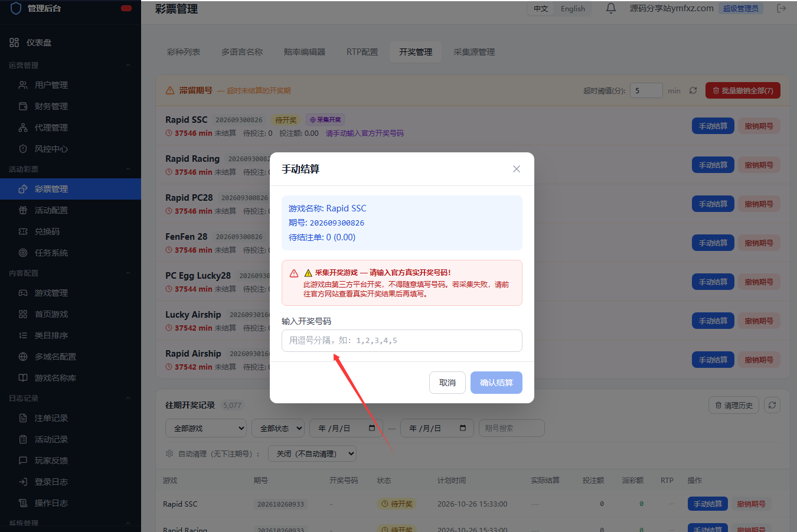Click 批量撤销全部(7) button
Screen dimensions: 797x532
pos(743,90)
